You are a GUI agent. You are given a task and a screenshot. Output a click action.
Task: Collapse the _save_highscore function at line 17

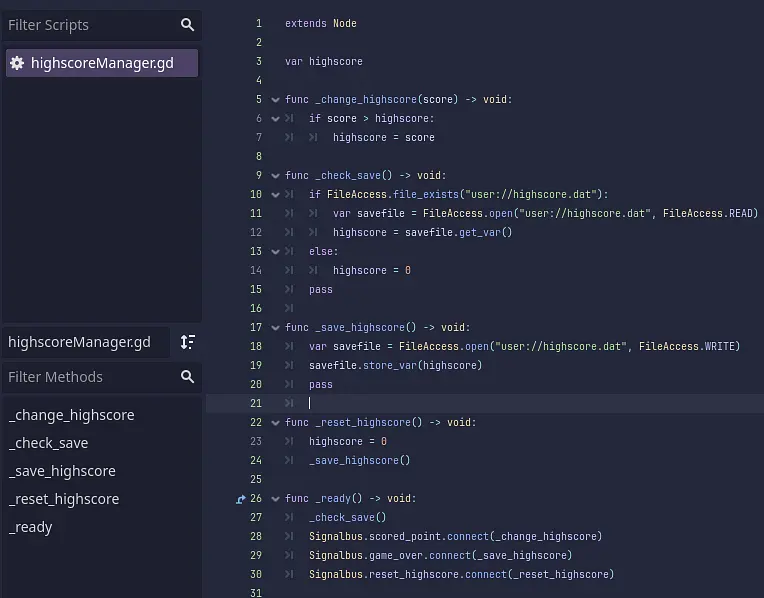click(x=275, y=328)
